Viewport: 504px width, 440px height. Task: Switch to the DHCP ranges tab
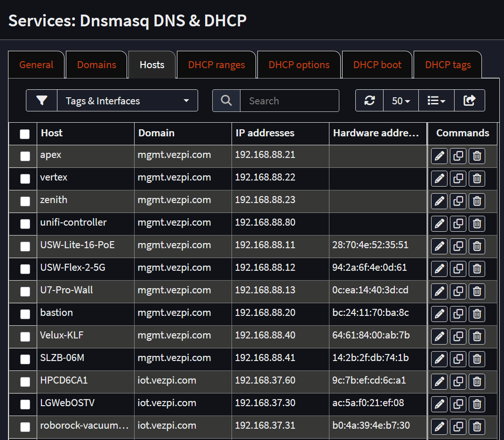216,64
